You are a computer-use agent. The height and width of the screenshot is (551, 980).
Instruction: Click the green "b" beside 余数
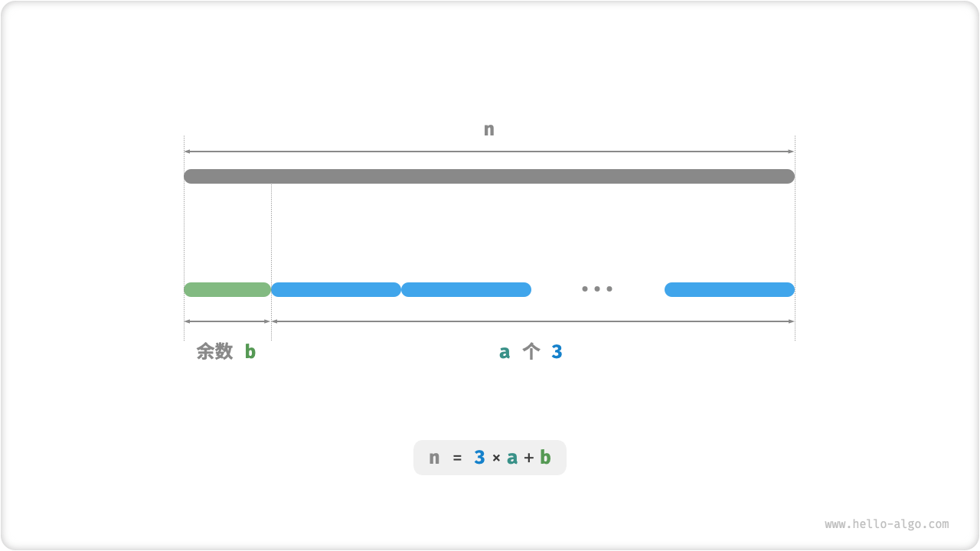coord(250,351)
